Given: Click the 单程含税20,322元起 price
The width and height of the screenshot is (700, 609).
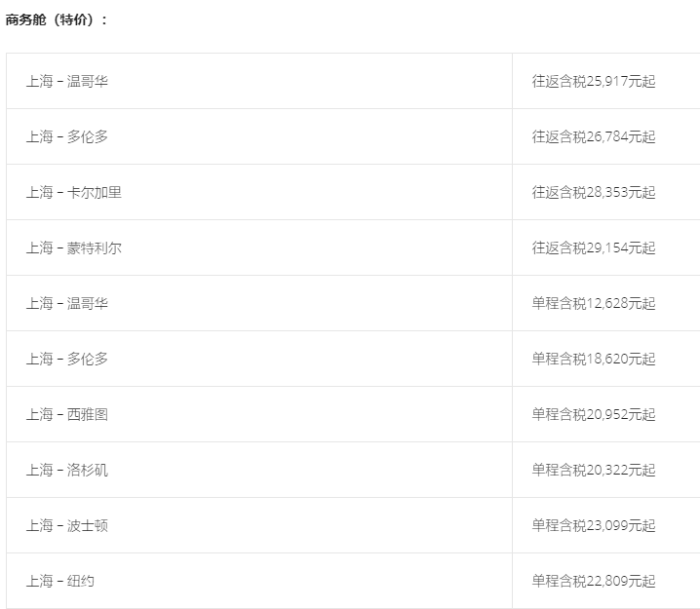Looking at the screenshot, I should click(x=594, y=471).
